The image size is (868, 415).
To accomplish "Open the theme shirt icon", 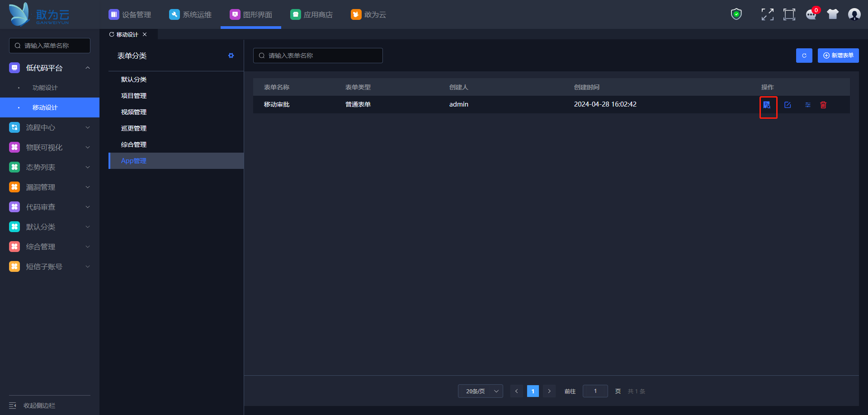I will point(833,14).
